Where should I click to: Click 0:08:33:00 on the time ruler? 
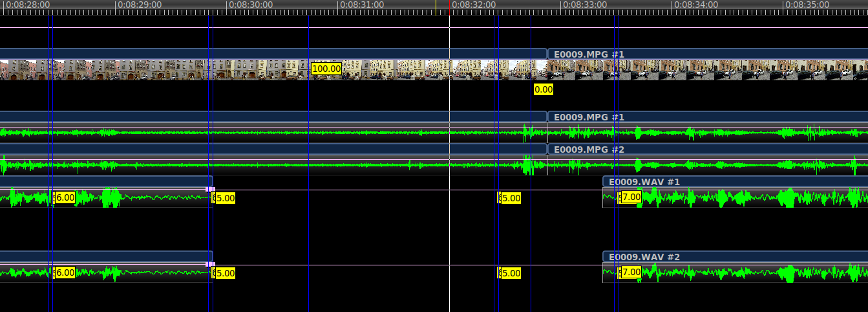584,5
